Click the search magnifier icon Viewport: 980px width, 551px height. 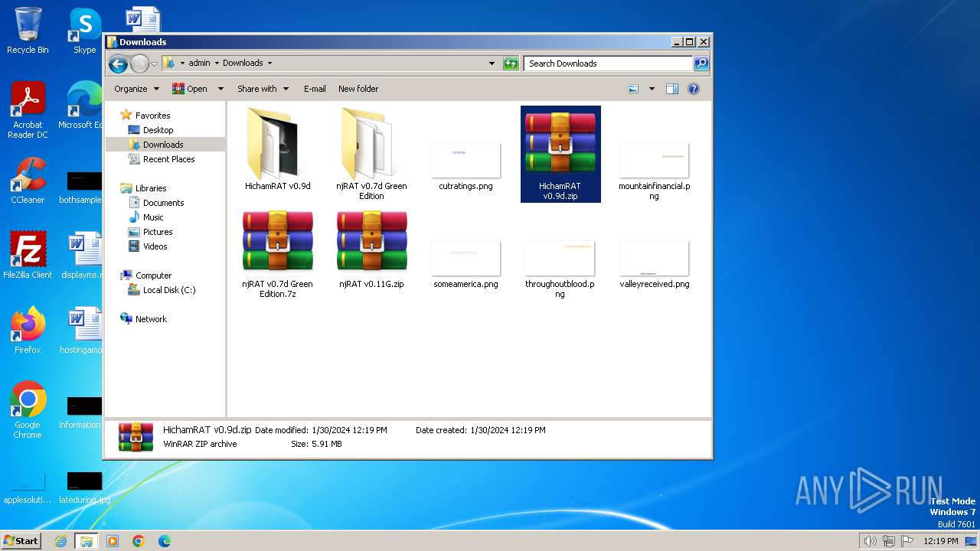coord(701,64)
